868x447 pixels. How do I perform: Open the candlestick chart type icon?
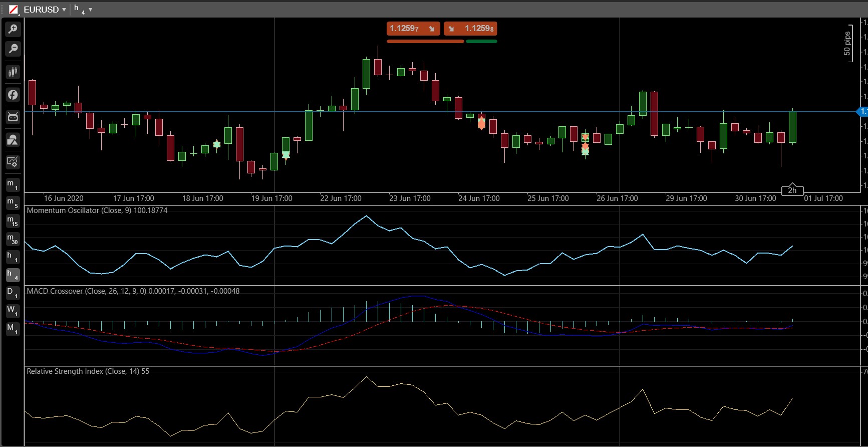13,72
